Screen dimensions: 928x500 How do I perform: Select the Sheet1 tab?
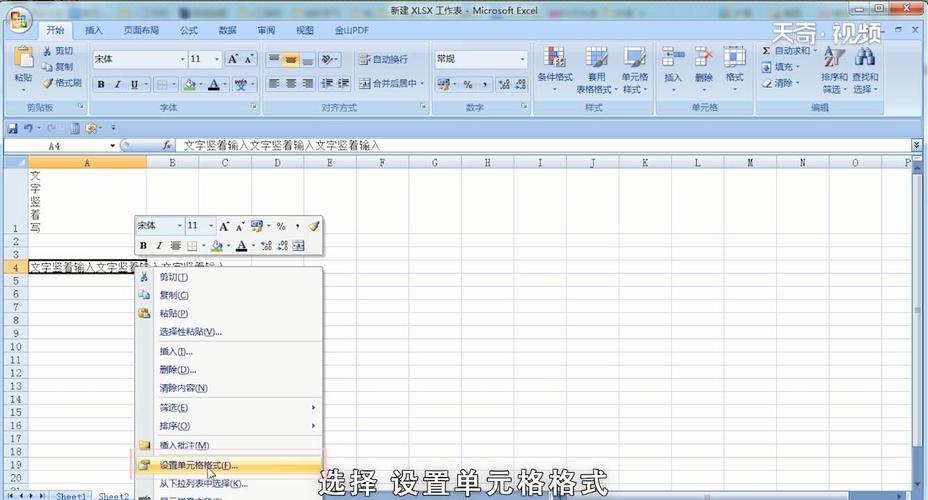tap(71, 496)
